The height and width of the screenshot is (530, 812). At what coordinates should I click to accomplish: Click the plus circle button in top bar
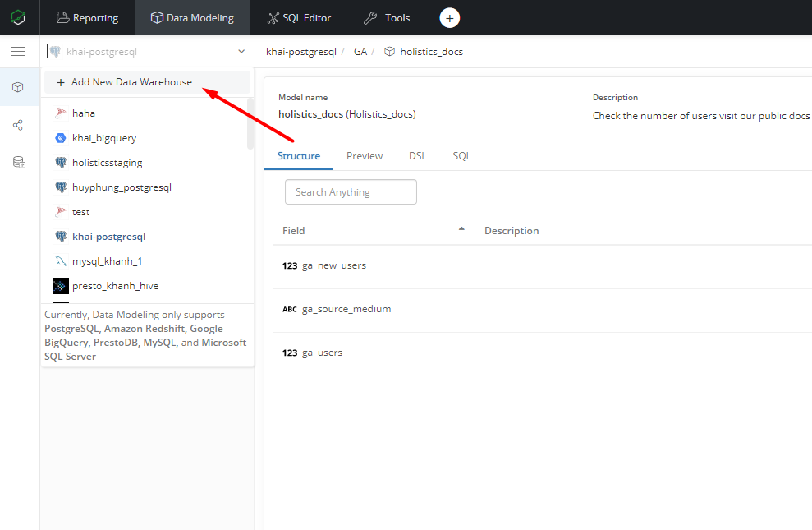tap(449, 18)
